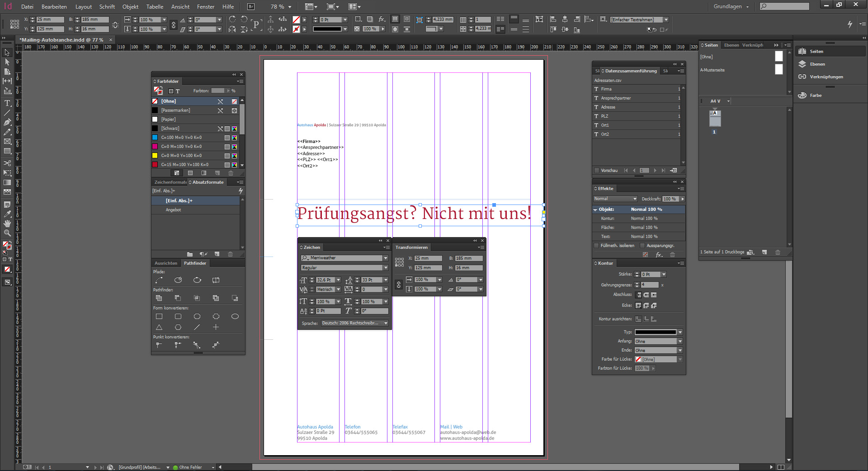The width and height of the screenshot is (868, 471).
Task: Convert shape to ellipse in Pathfinder
Action: [x=235, y=316]
